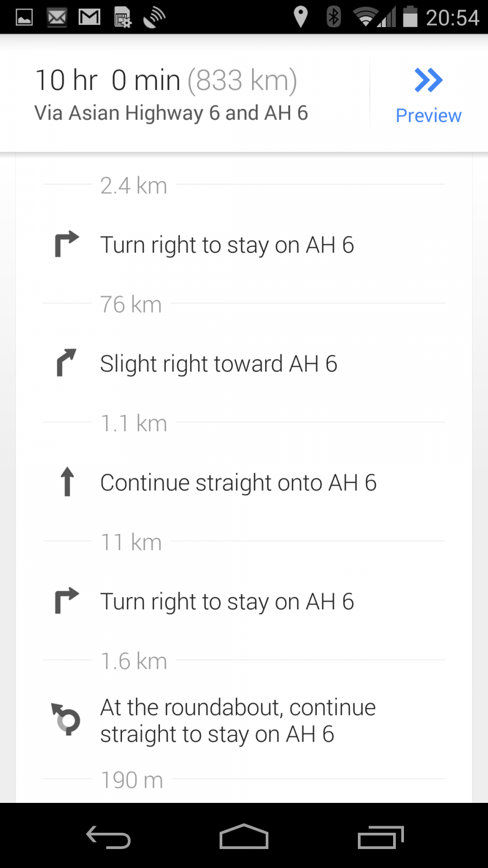This screenshot has height=868, width=488.
Task: Select step 'Slight right toward AH 6'
Action: pos(219,364)
